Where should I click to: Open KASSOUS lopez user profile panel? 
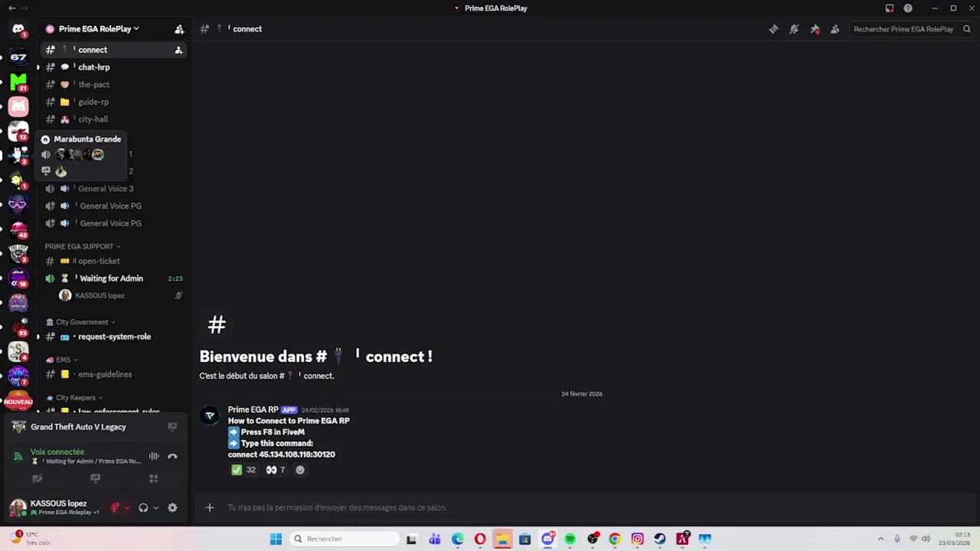(x=59, y=507)
